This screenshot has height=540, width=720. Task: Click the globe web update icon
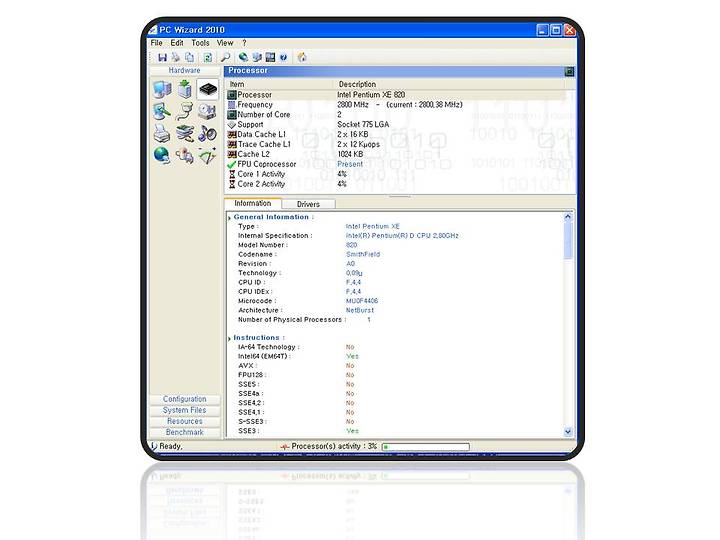[x=243, y=57]
